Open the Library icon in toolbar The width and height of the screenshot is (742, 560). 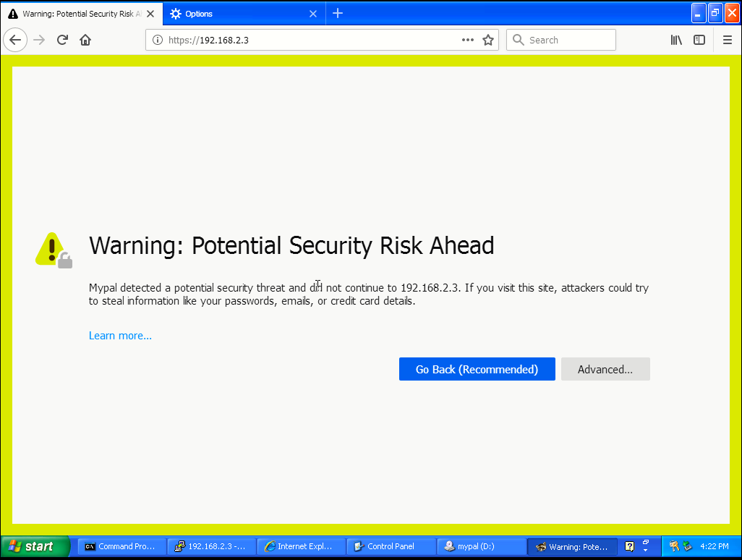point(676,40)
